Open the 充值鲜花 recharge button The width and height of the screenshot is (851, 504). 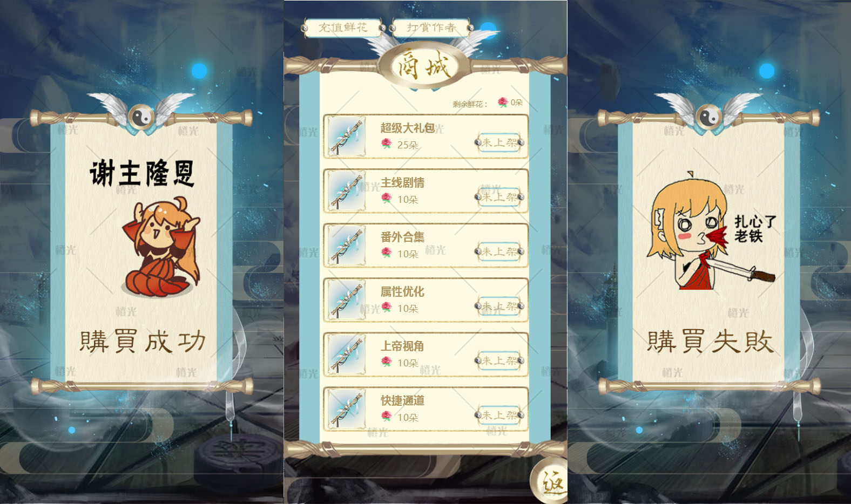coord(343,28)
